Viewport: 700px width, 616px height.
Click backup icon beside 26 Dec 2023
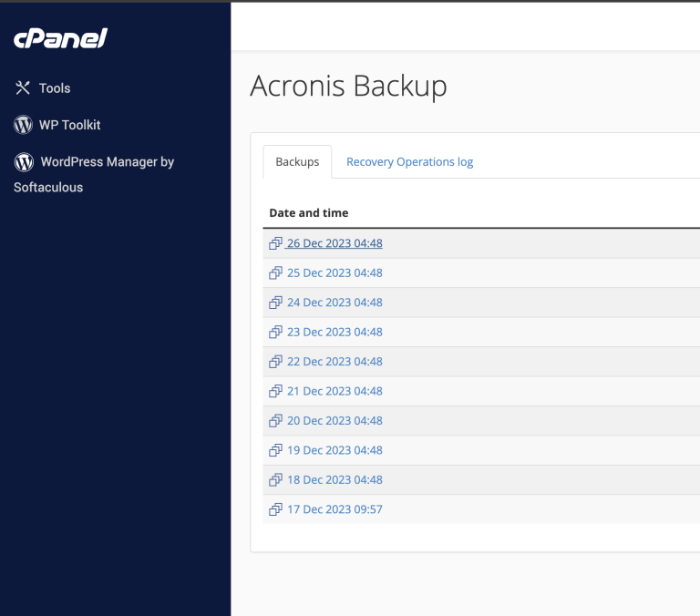click(275, 243)
